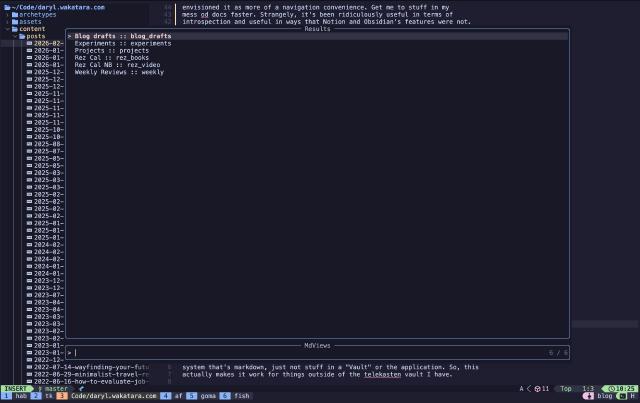Click the package icon next to 11 in statusline

point(538,389)
